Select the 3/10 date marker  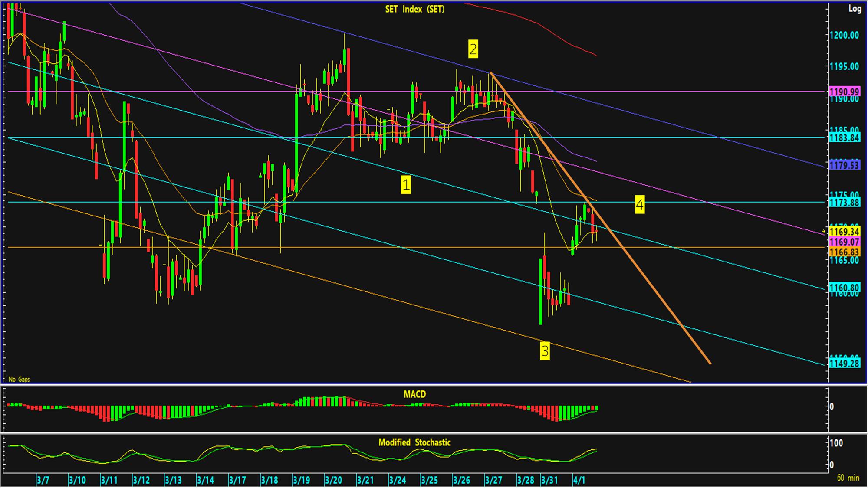77,480
